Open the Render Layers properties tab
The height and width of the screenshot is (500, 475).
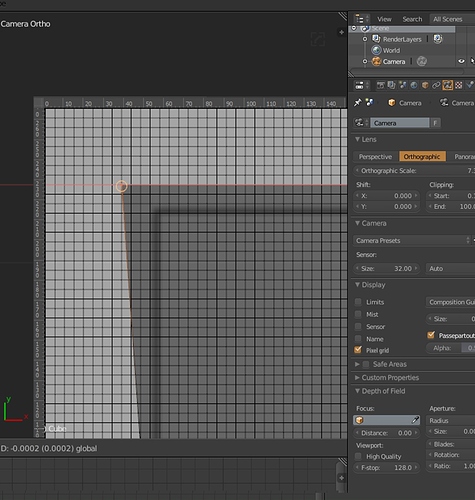pyautogui.click(x=391, y=85)
